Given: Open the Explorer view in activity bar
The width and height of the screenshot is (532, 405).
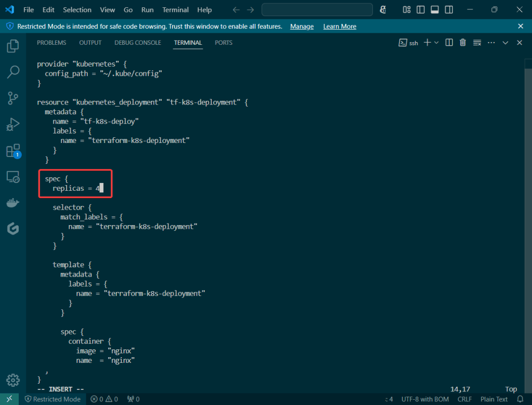Looking at the screenshot, I should (13, 46).
